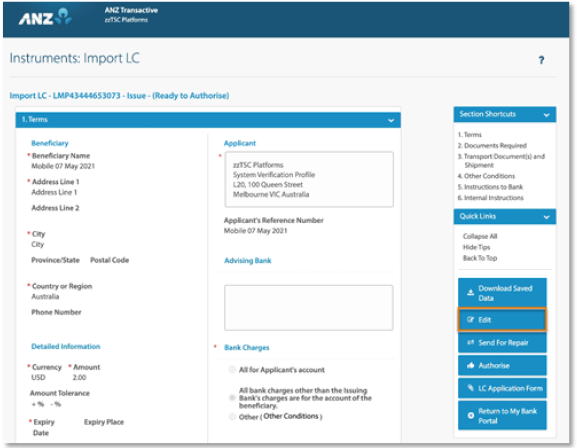Open the help question mark icon
The width and height of the screenshot is (577, 448).
(541, 60)
